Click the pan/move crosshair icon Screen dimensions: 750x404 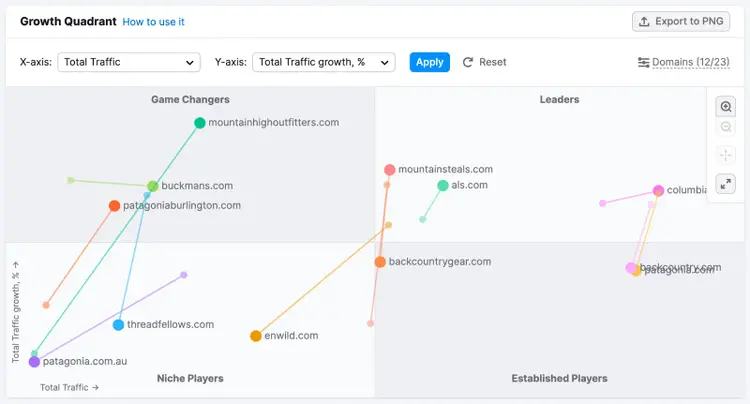(726, 155)
